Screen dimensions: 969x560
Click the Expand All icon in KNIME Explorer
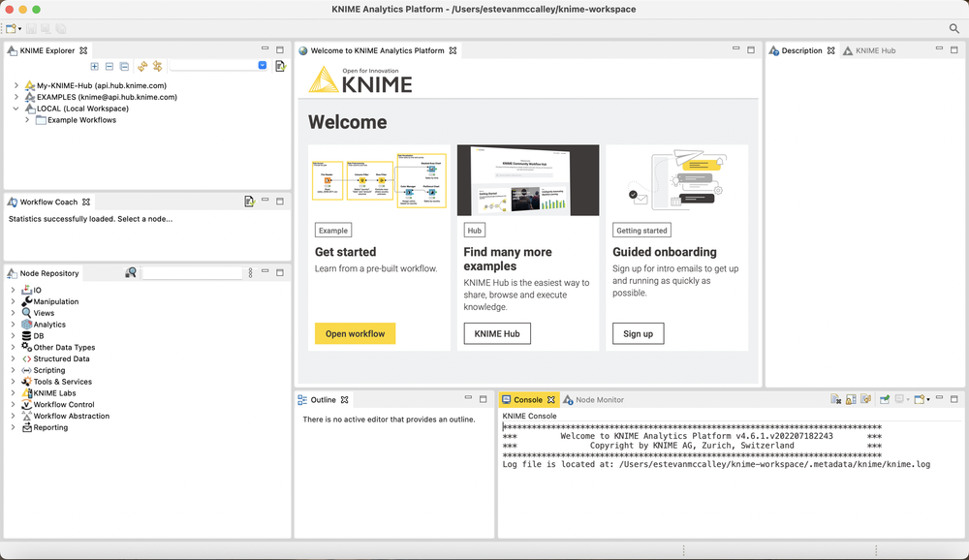(x=95, y=66)
